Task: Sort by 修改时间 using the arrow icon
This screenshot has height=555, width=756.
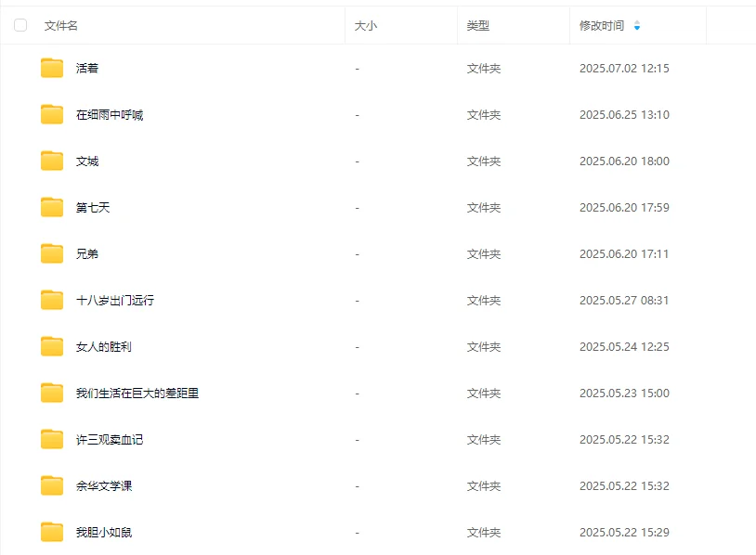Action: [x=637, y=26]
